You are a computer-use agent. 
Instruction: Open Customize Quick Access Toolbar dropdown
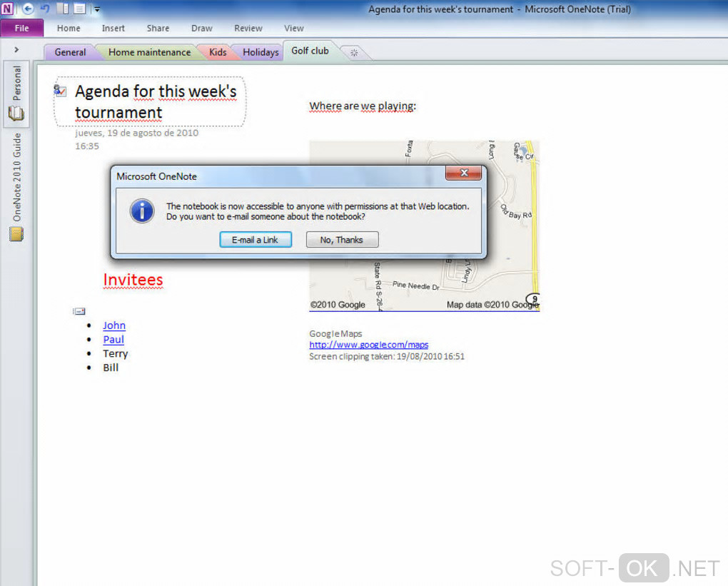coord(97,9)
